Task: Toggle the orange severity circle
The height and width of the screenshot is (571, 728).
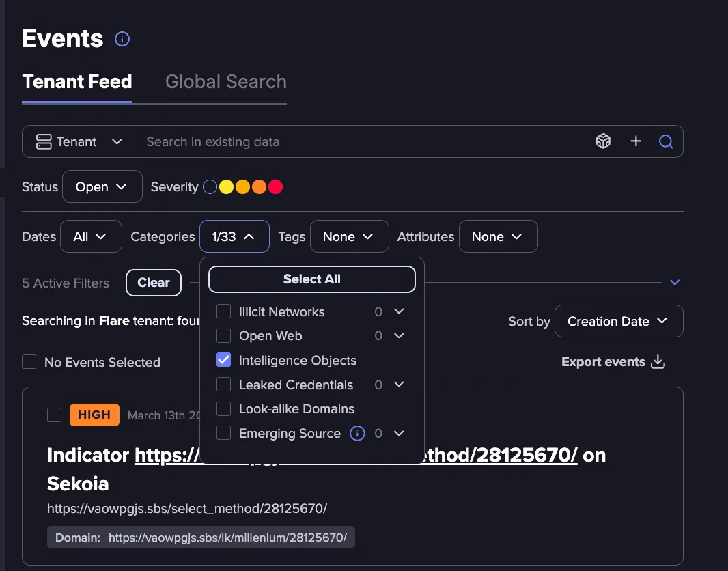Action: (259, 186)
